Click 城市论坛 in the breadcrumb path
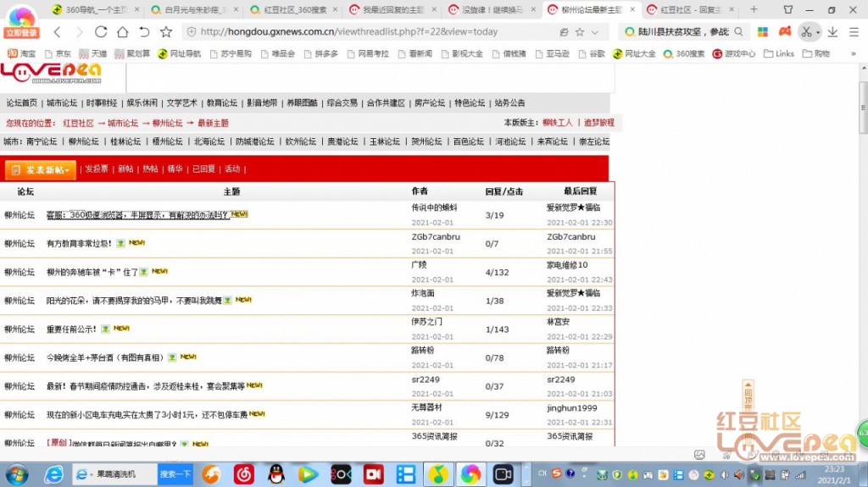Image resolution: width=868 pixels, height=487 pixels. (123, 123)
